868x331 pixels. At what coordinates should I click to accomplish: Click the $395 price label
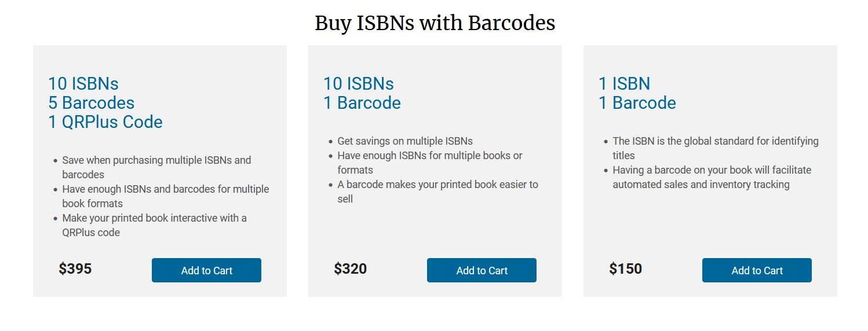coord(75,269)
